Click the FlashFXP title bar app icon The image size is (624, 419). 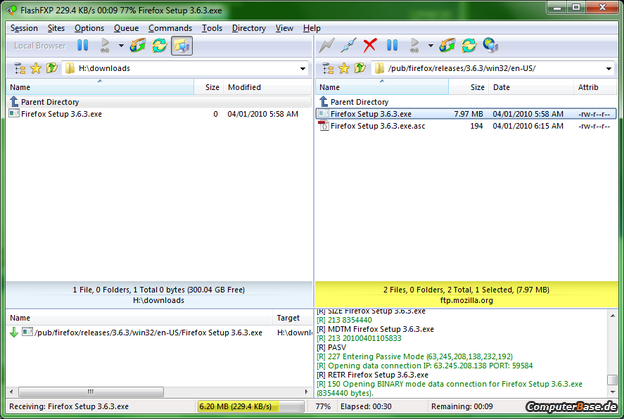(12, 10)
